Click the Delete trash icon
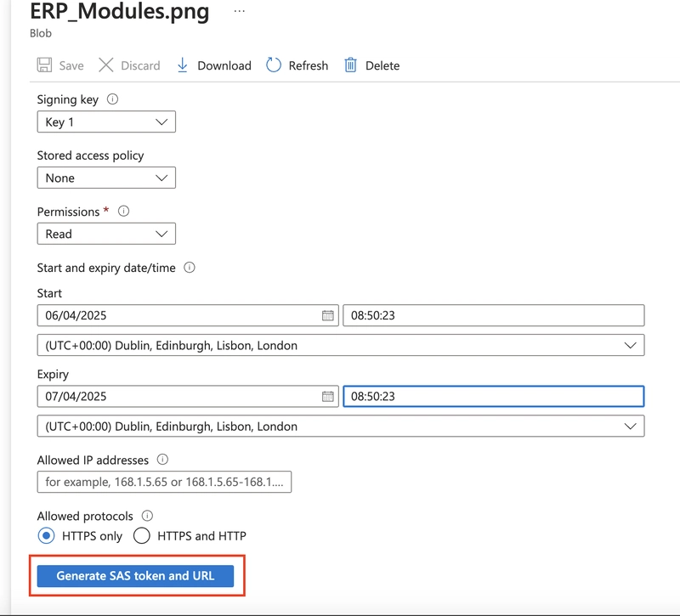 (x=350, y=65)
